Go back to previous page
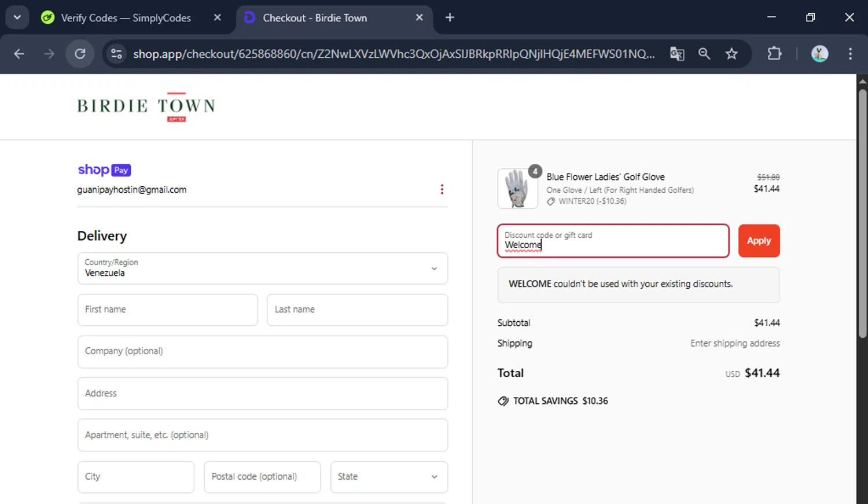This screenshot has width=868, height=504. pyautogui.click(x=19, y=54)
